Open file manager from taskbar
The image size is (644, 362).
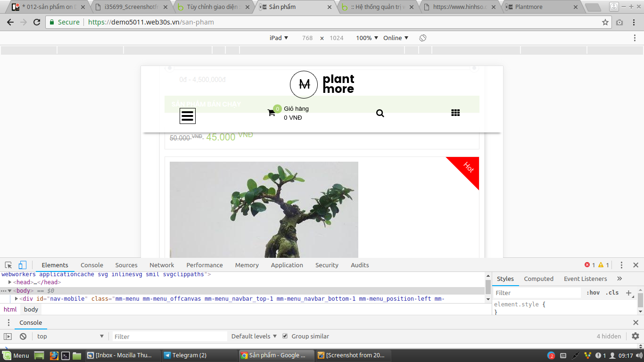tap(77, 355)
